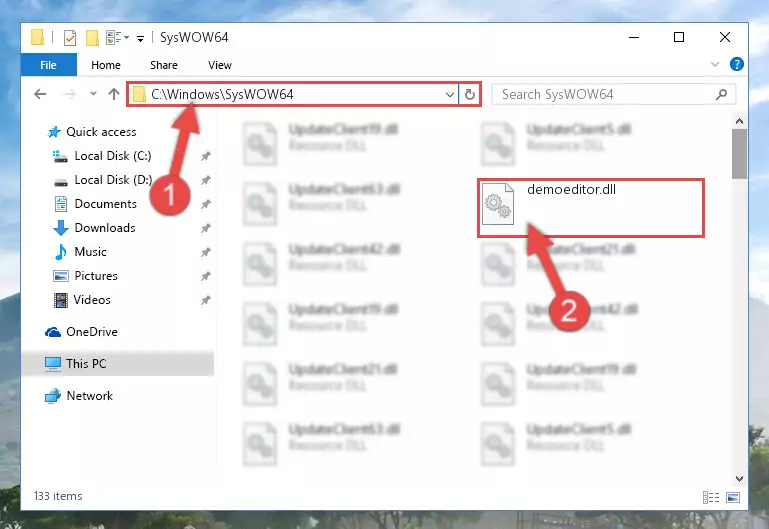This screenshot has height=529, width=769.
Task: Switch to Large icons view in status bar
Action: tap(733, 498)
